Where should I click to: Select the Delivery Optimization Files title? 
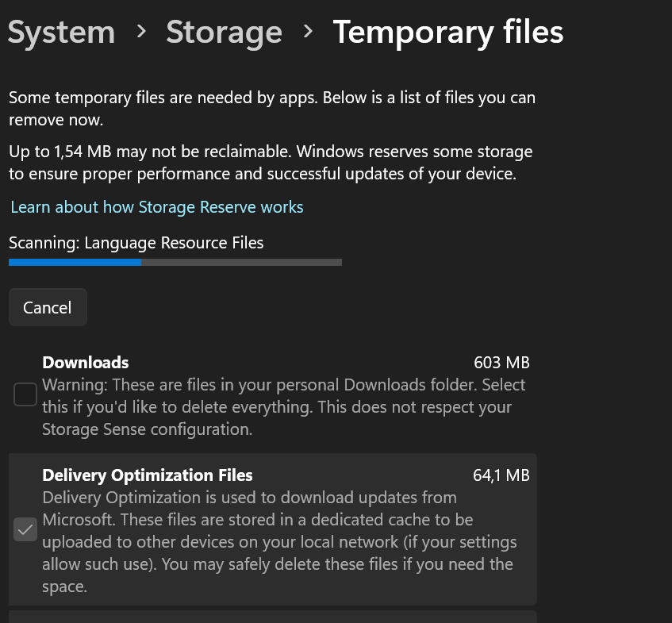pos(148,475)
